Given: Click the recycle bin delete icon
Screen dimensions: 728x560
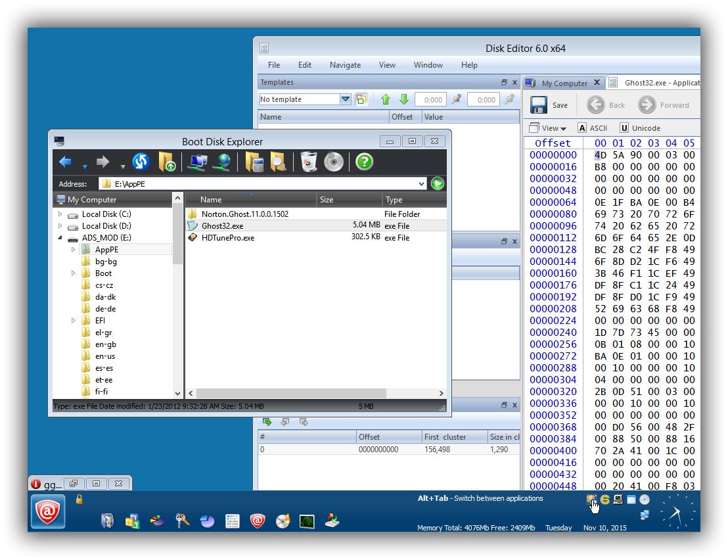Looking at the screenshot, I should pos(309,162).
